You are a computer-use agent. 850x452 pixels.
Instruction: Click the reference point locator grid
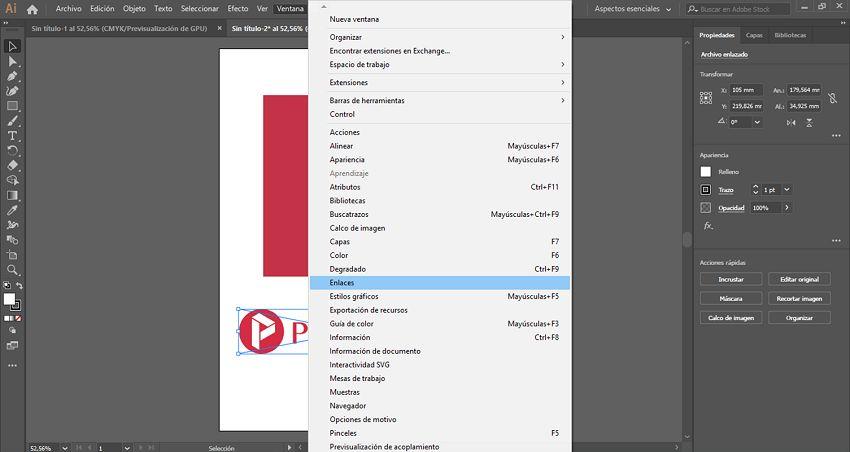706,98
